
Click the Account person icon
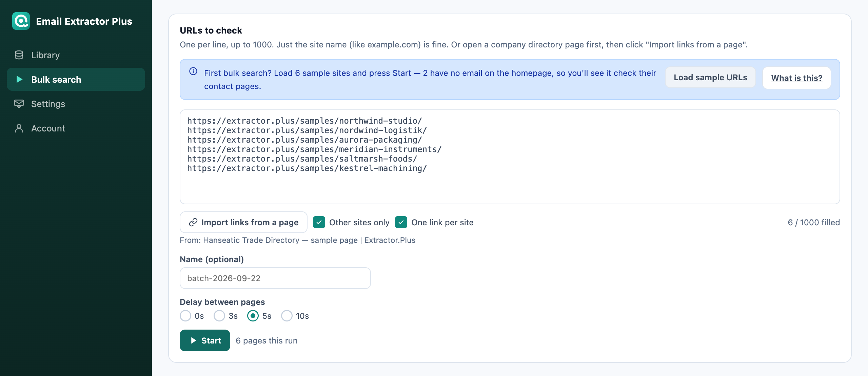(19, 128)
